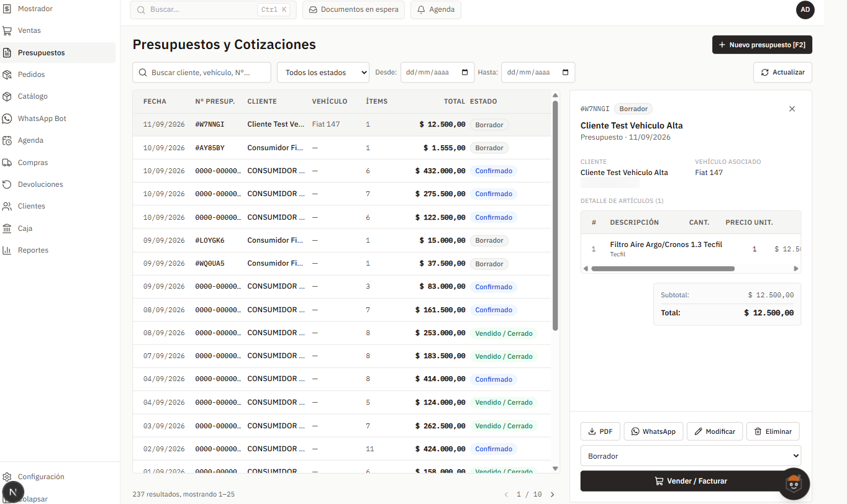Screen dimensions: 847x504
Task: Open calendar picker in Desde date field
Action: (x=465, y=72)
